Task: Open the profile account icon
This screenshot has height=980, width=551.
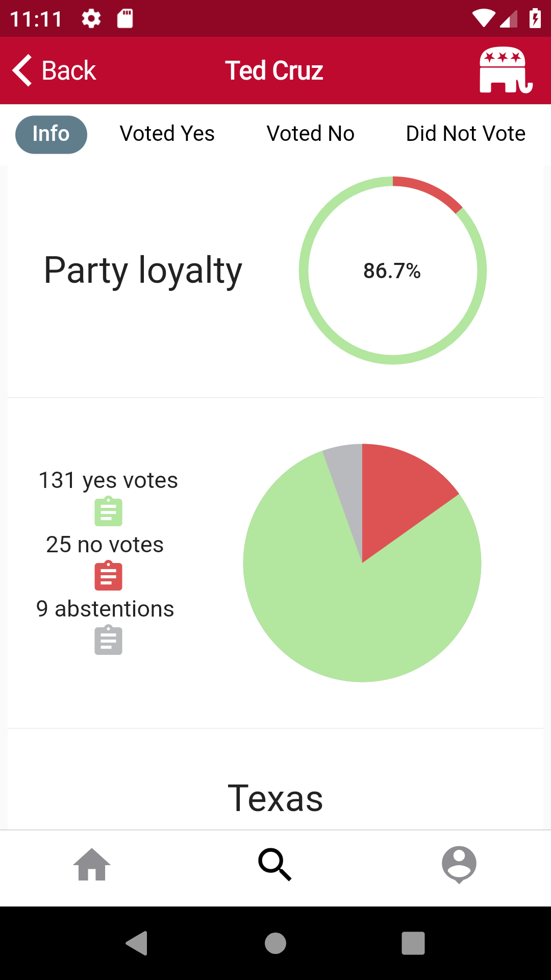Action: coord(459,865)
